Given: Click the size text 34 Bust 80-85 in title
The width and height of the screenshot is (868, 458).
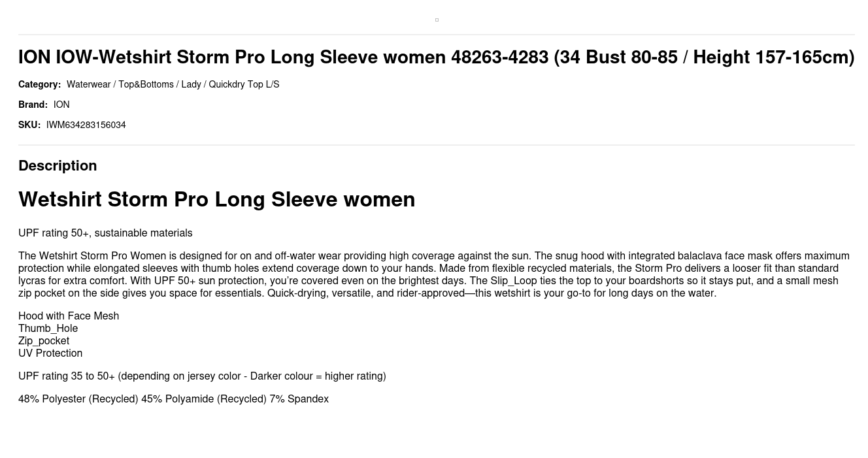Looking at the screenshot, I should 618,57.
